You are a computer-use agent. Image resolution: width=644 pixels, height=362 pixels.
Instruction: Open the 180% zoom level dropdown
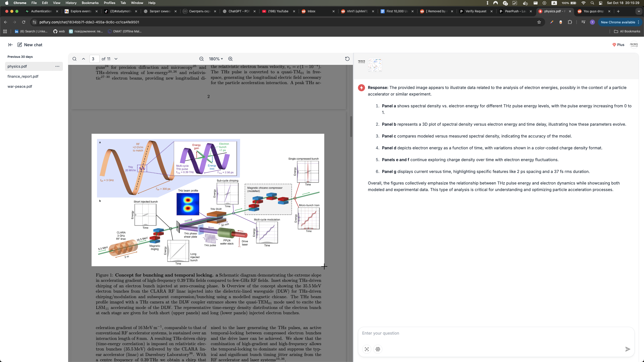[x=216, y=59]
